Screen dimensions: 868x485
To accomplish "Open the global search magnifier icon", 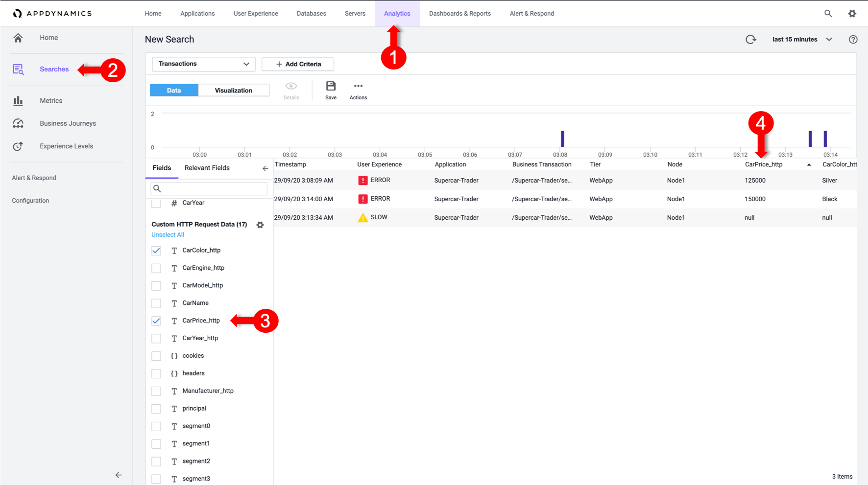I will click(x=828, y=13).
